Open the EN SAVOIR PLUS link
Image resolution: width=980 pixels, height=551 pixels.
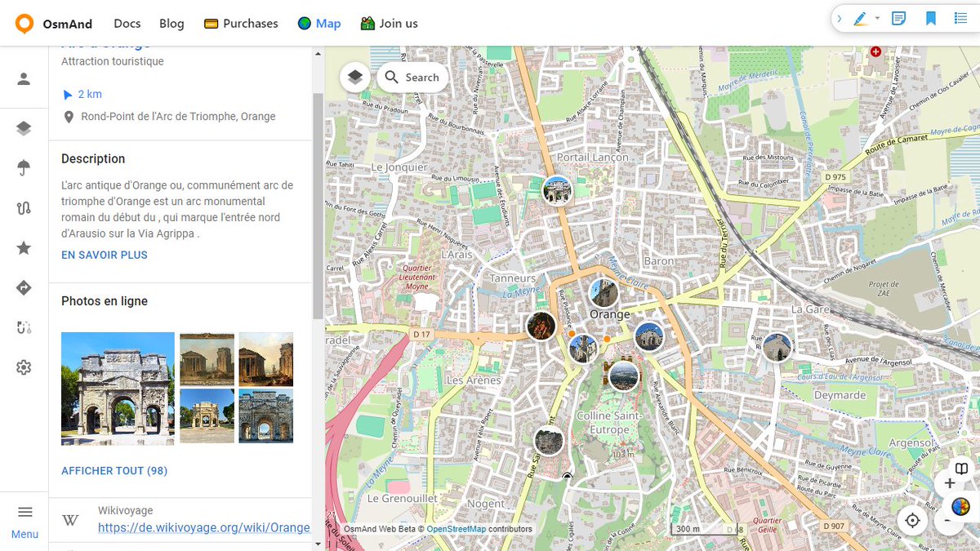click(x=104, y=255)
